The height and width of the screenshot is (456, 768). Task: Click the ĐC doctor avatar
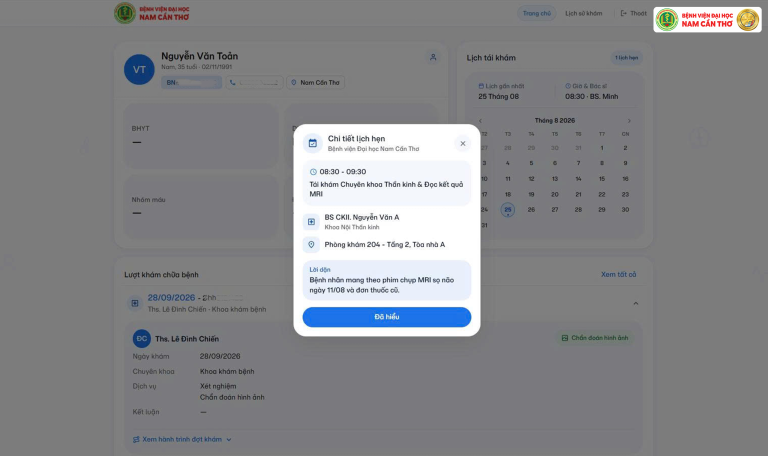(142, 338)
